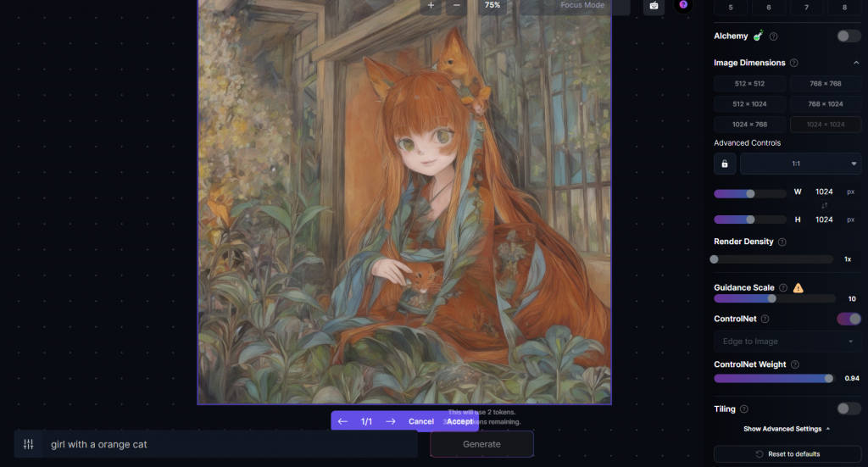Adjust the ControlNet Weight slider
868x467 pixels.
click(x=773, y=379)
